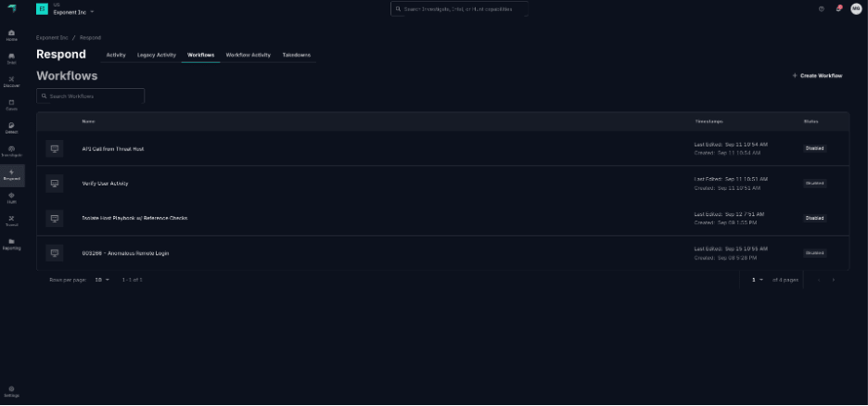
Task: Expand the Exponent Inc organization dropdown
Action: click(x=74, y=12)
